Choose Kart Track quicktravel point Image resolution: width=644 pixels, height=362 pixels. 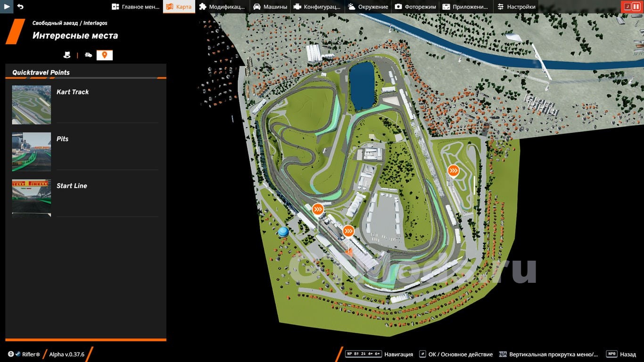pyautogui.click(x=73, y=92)
